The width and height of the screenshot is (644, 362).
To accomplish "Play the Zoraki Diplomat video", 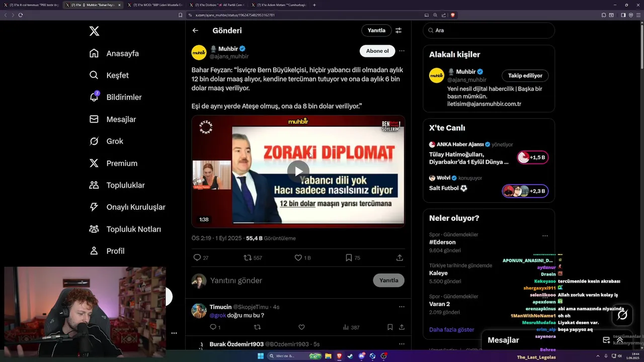I will [x=298, y=171].
